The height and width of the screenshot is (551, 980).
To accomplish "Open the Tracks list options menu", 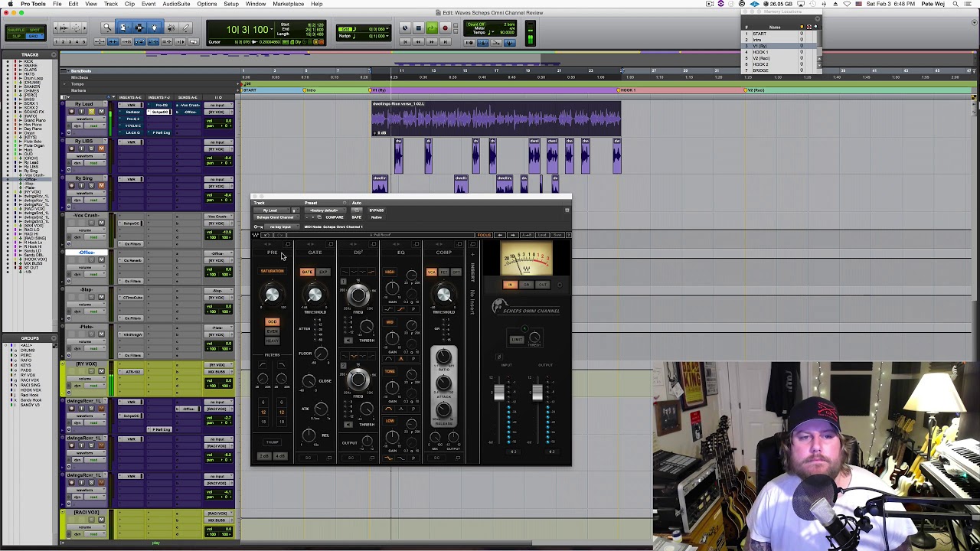I will click(54, 54).
